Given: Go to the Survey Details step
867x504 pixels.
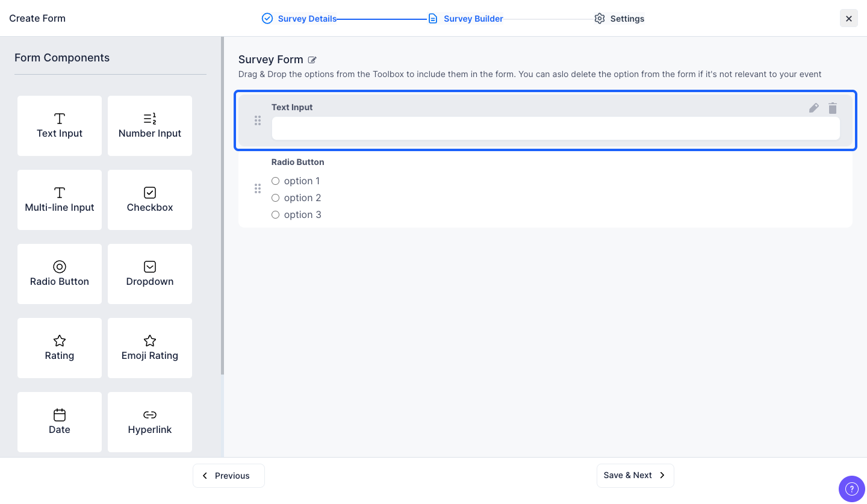Looking at the screenshot, I should (299, 19).
